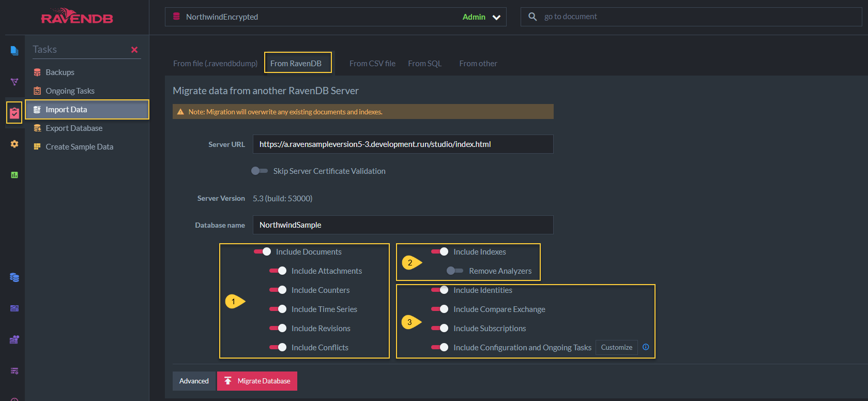Click the Database name input field
This screenshot has width=868, height=401.
pos(403,225)
